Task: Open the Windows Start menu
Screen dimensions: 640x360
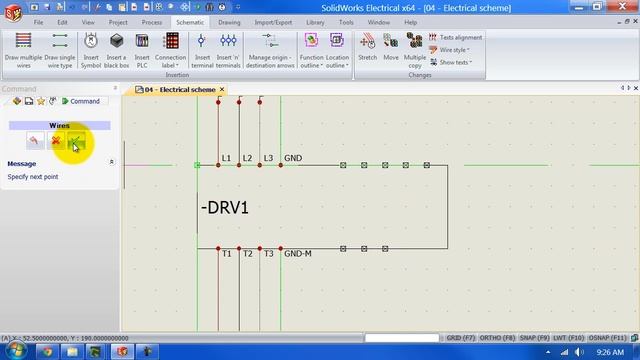Action: [15, 351]
